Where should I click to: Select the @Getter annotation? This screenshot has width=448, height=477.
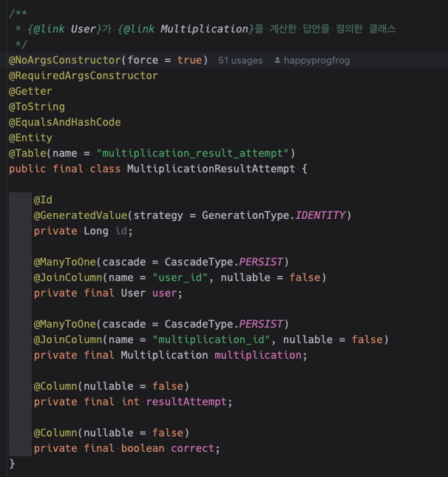(x=30, y=91)
